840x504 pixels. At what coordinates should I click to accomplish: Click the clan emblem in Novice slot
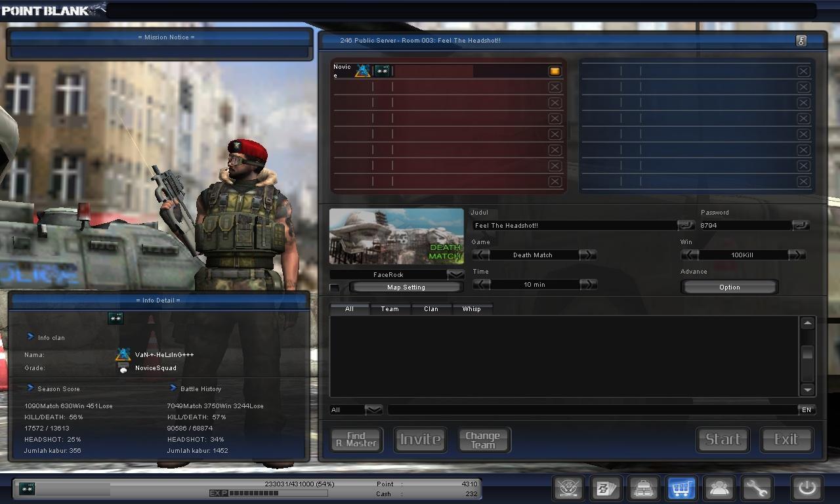[363, 70]
